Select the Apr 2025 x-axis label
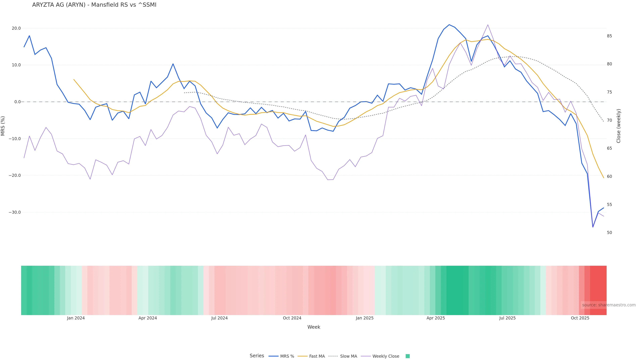Screen dimensions: 644x362 tap(436, 318)
